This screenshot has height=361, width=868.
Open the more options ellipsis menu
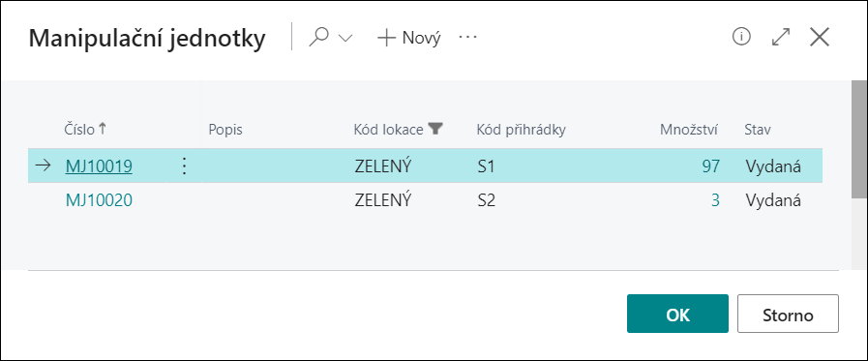tap(467, 38)
